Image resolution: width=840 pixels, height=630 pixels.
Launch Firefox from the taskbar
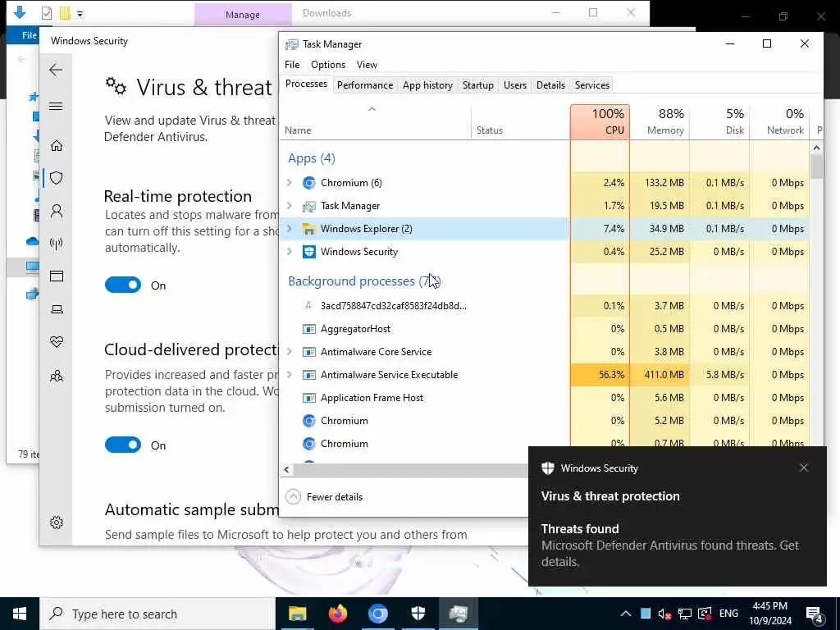337,614
